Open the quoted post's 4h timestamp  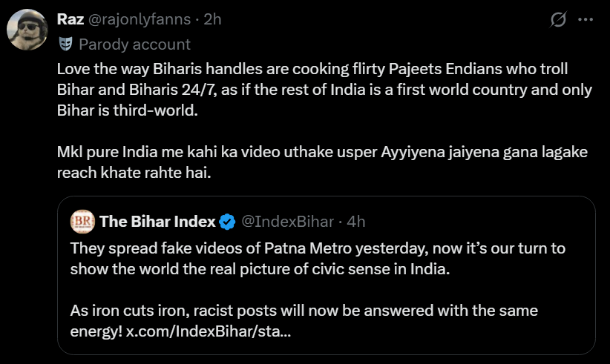(x=356, y=221)
